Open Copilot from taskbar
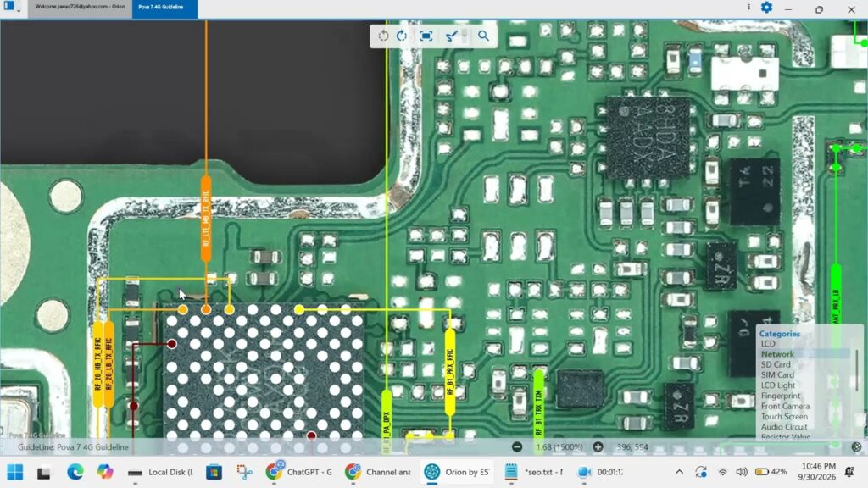 (105, 472)
